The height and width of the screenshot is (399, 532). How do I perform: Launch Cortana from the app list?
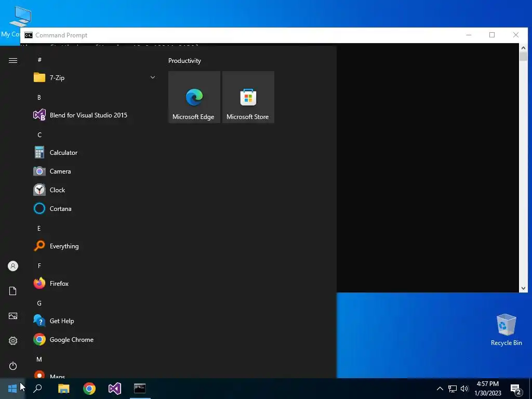95,209
